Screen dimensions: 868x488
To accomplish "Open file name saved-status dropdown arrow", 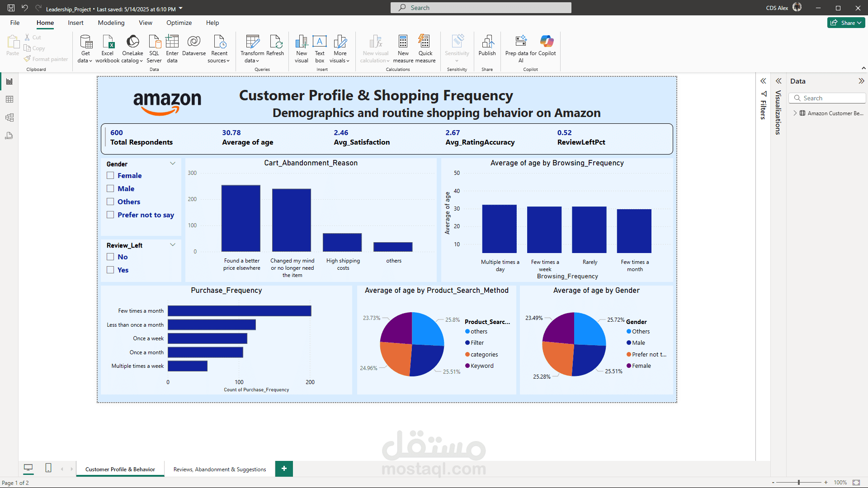I will tap(181, 8).
